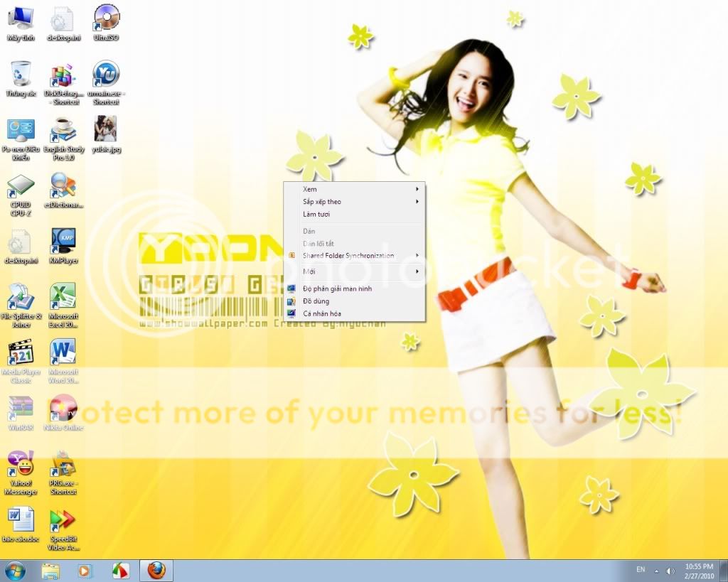The height and width of the screenshot is (582, 728).
Task: Open the yulsic.jpg image thumbnail
Action: (x=106, y=131)
